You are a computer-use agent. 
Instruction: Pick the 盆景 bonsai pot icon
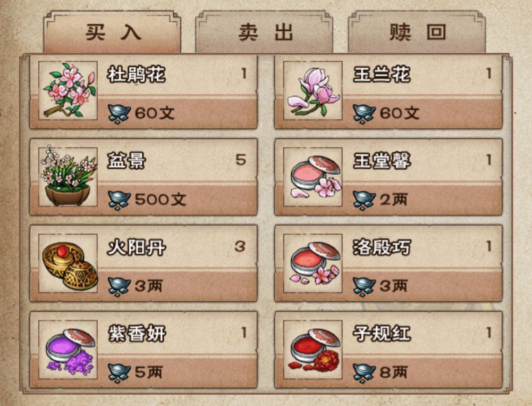[x=68, y=177]
